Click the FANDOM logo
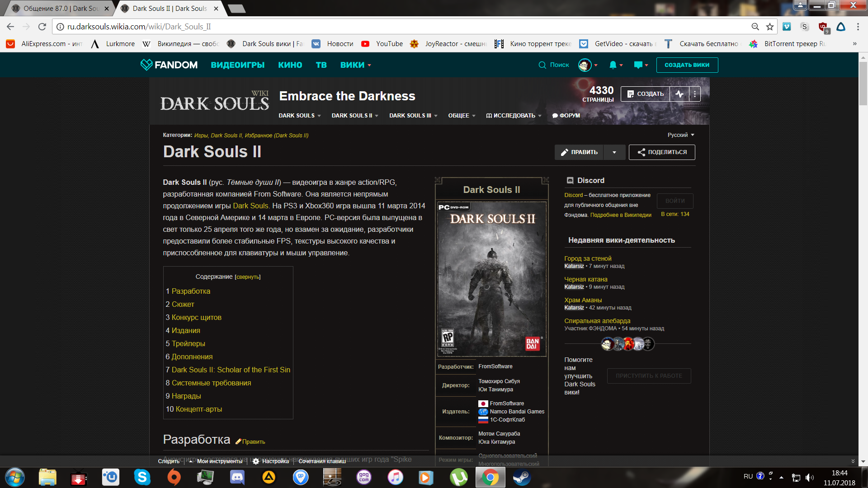 tap(169, 65)
